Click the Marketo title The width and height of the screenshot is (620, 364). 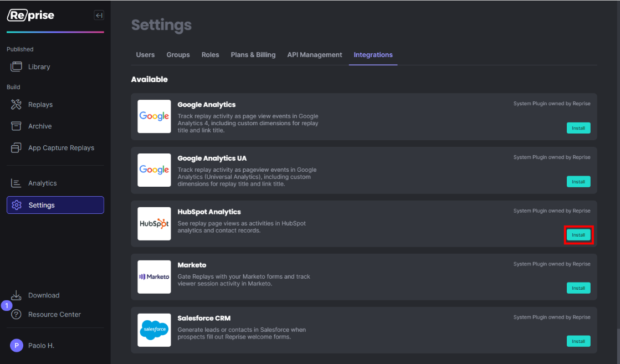click(192, 265)
